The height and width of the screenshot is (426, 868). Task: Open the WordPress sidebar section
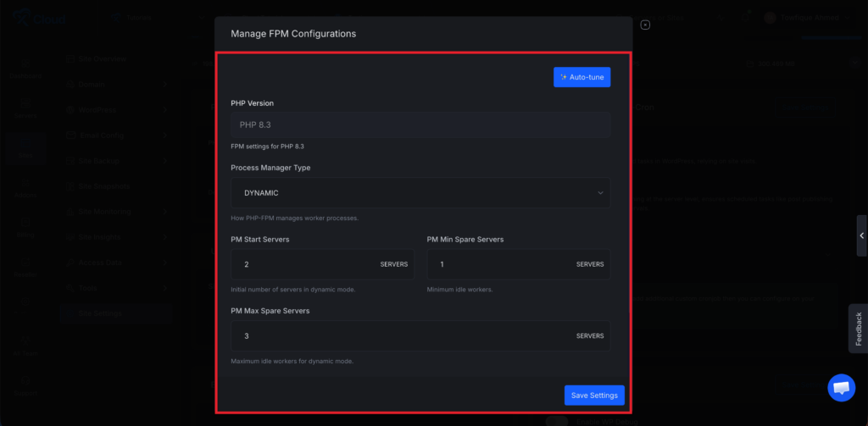coord(97,109)
